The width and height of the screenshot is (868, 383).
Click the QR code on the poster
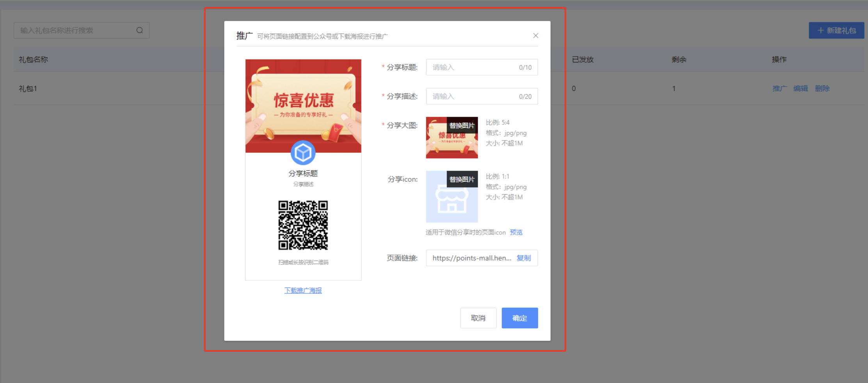pos(303,225)
